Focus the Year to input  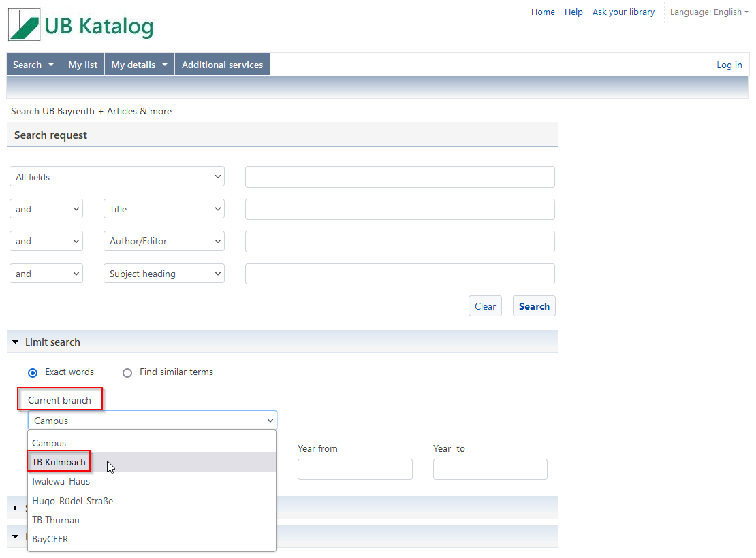[x=490, y=470]
